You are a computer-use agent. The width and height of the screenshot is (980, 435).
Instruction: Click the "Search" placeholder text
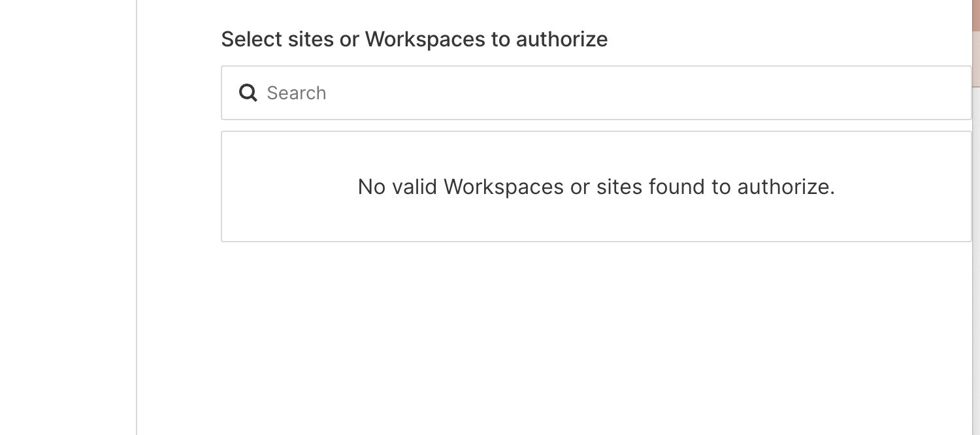click(297, 93)
